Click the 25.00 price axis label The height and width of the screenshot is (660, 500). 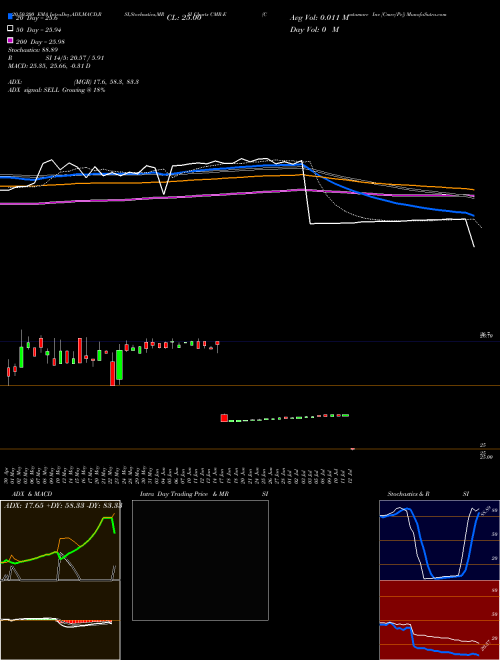click(486, 457)
